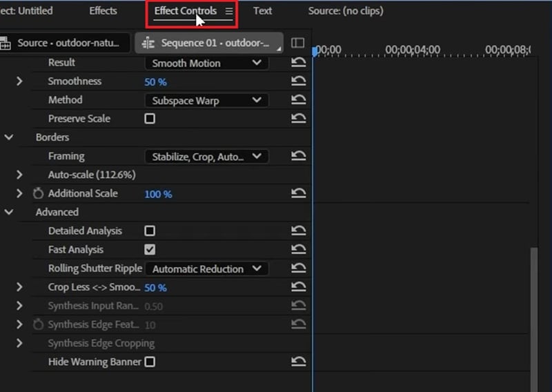Open the Effect Controls panel menu icon
This screenshot has width=552, height=392.
tap(229, 11)
